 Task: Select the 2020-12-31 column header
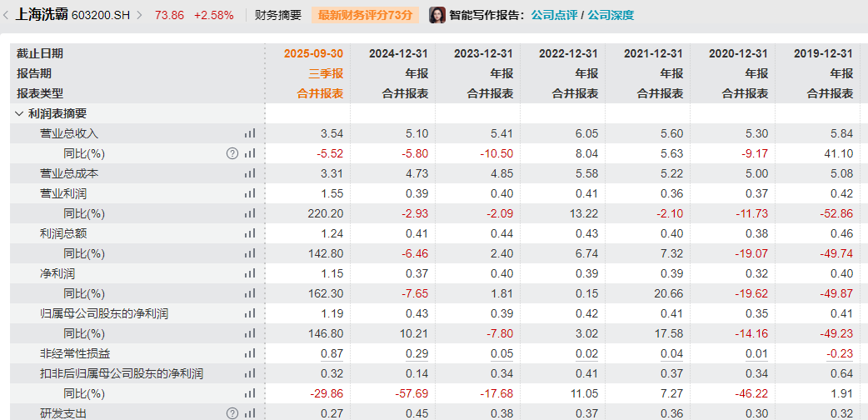pyautogui.click(x=738, y=53)
